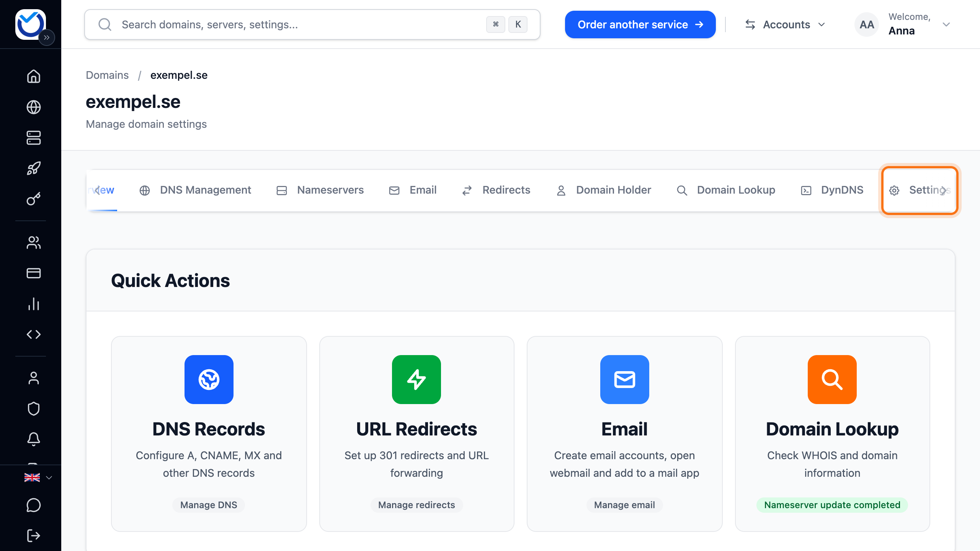Open the server hosting sidebar icon
This screenshot has width=980, height=551.
(34, 138)
